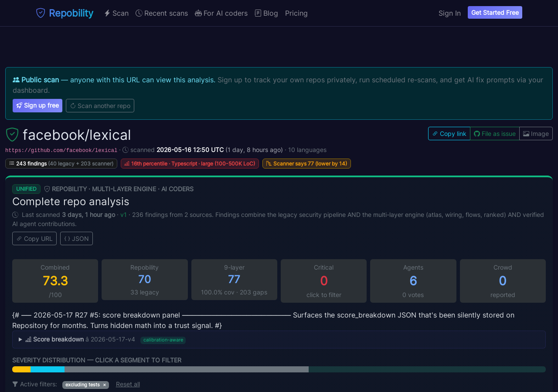Click the Copy URL button
Viewport: 558px width, 392px height.
pos(34,238)
